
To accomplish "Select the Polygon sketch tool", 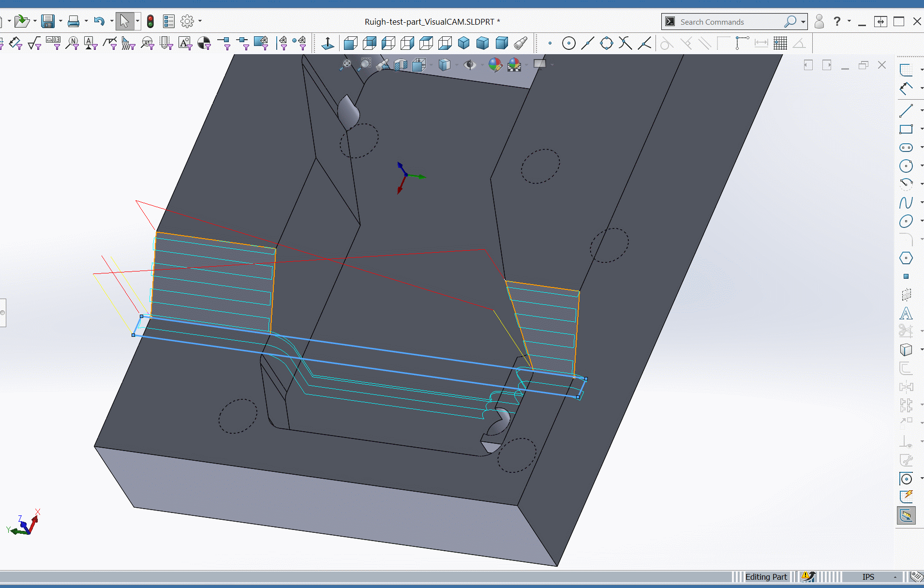I will coord(906,258).
